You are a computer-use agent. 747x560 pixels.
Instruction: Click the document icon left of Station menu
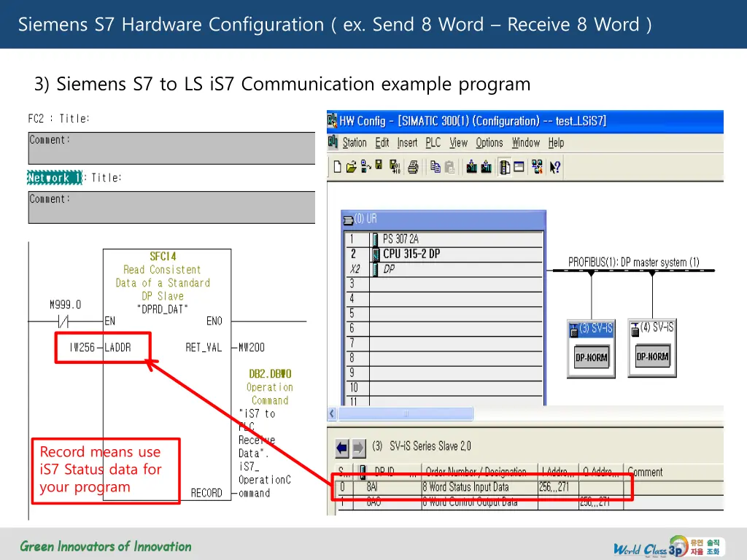pos(333,141)
